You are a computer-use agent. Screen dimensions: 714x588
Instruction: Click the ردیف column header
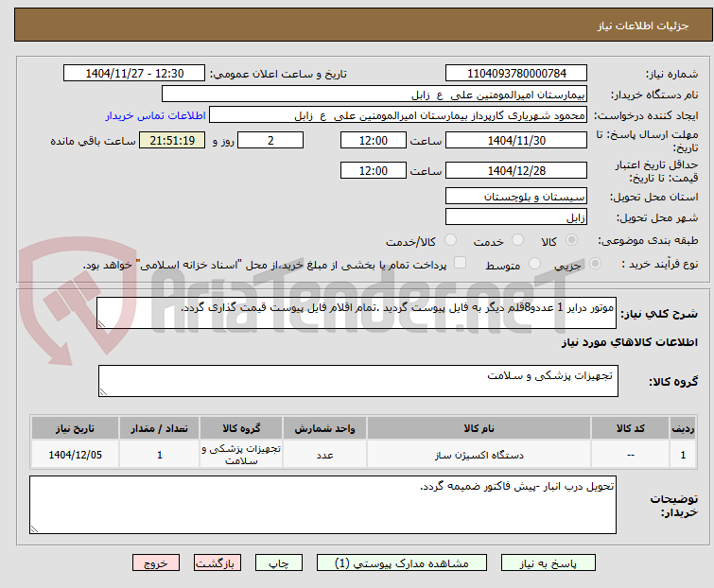(683, 428)
